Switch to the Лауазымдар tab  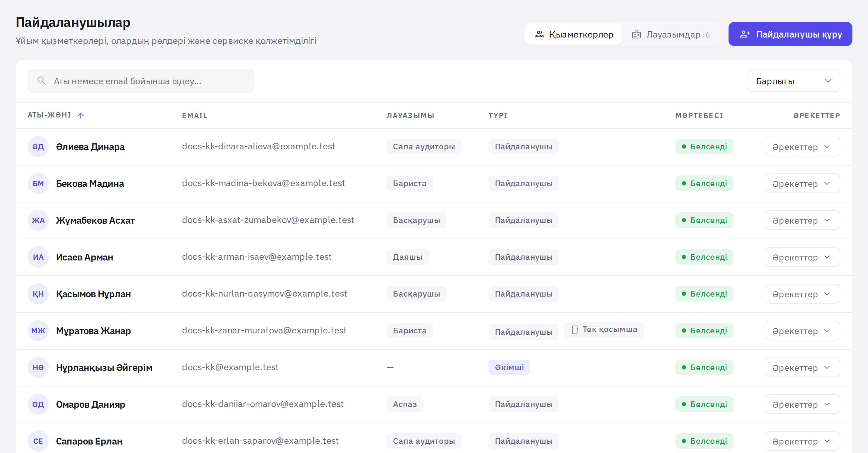(671, 34)
